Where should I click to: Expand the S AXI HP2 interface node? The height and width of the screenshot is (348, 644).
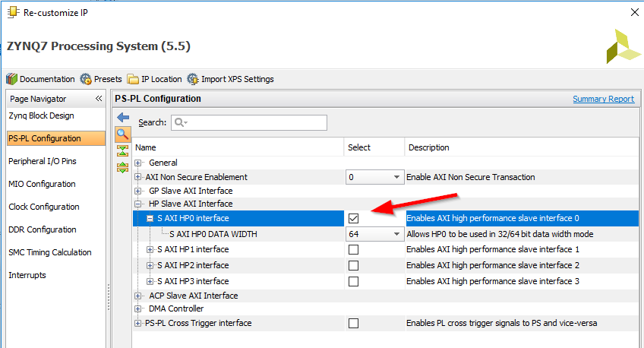pos(150,265)
